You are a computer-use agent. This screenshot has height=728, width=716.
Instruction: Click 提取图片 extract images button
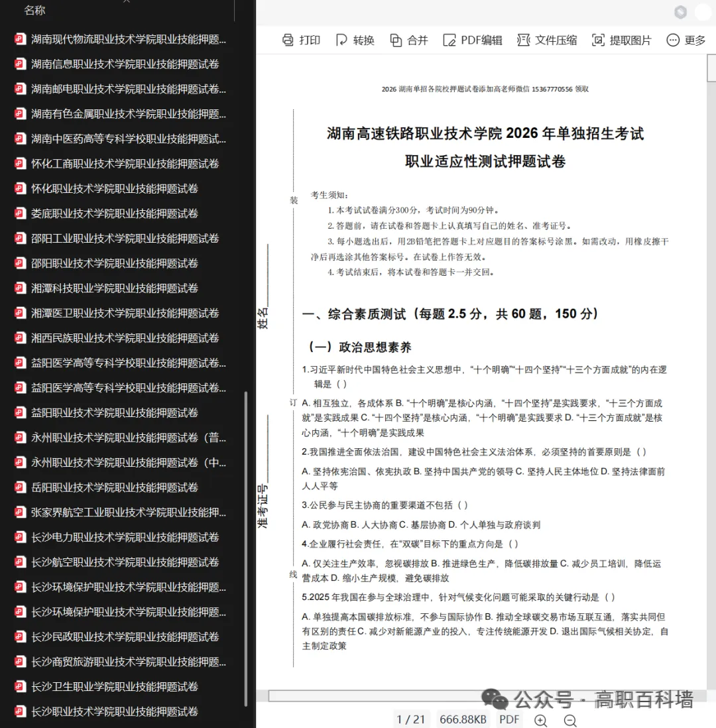(621, 40)
